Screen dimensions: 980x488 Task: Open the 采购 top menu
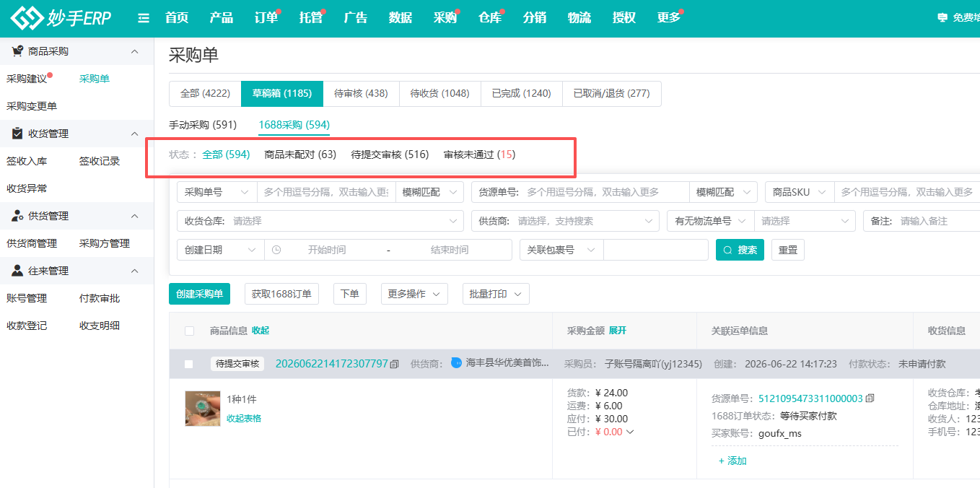(x=445, y=18)
